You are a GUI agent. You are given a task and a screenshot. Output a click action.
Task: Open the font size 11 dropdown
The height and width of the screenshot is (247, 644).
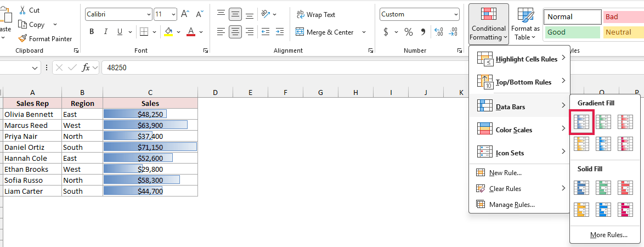click(174, 14)
